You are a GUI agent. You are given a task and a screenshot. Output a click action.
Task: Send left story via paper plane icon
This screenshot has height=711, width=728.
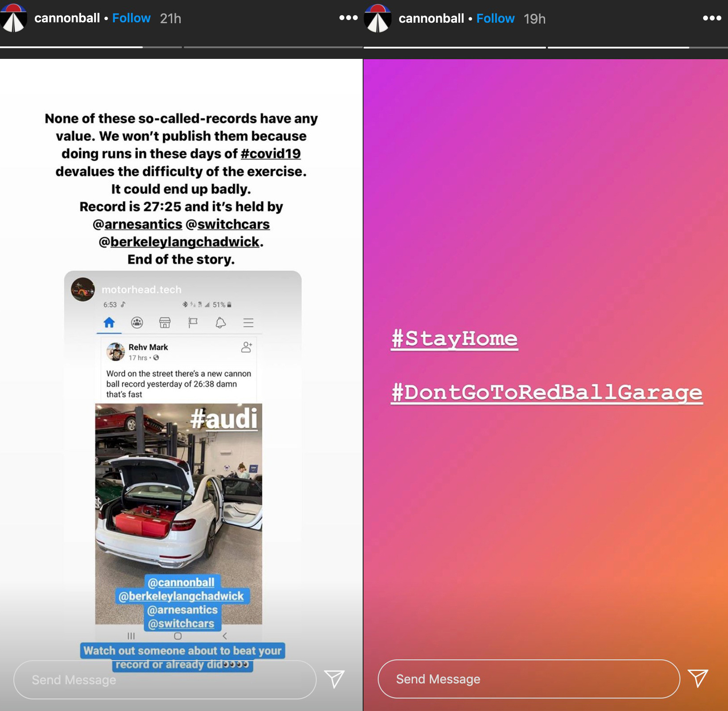335,679
